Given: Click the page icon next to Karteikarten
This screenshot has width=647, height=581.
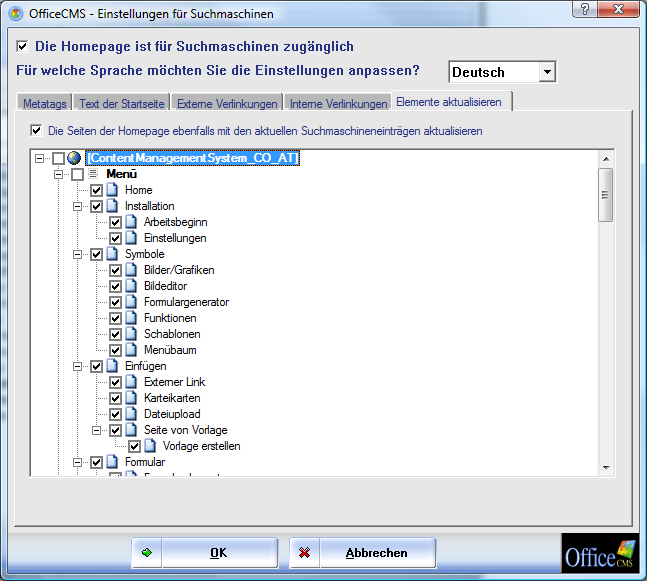Looking at the screenshot, I should [x=131, y=398].
